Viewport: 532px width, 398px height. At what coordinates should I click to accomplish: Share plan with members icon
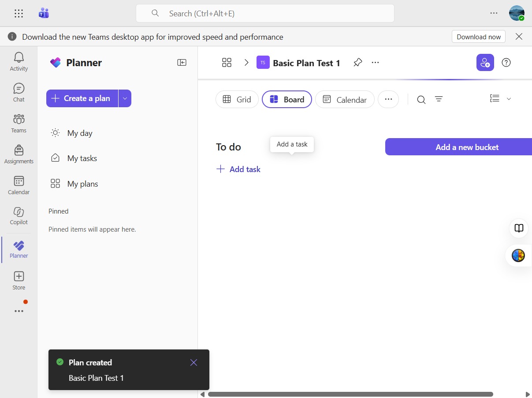tap(485, 62)
